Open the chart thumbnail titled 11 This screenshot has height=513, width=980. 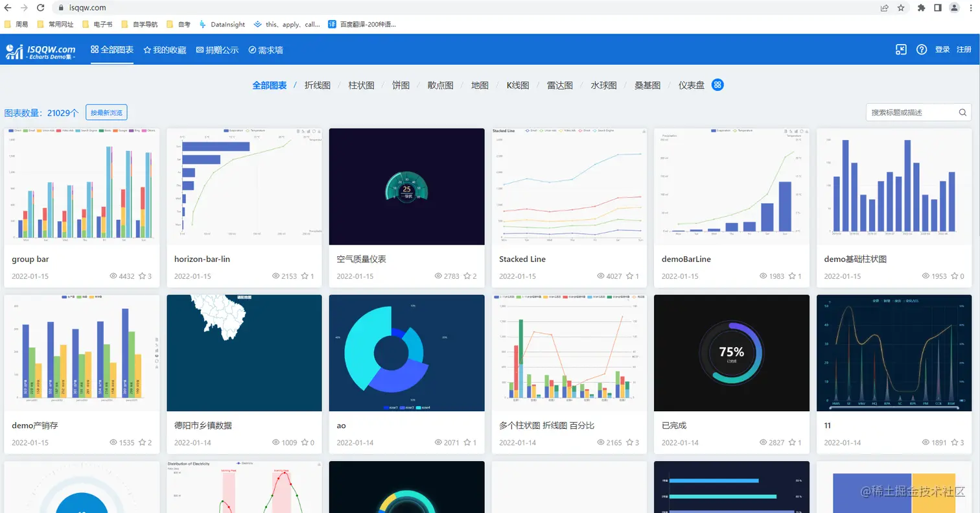894,353
